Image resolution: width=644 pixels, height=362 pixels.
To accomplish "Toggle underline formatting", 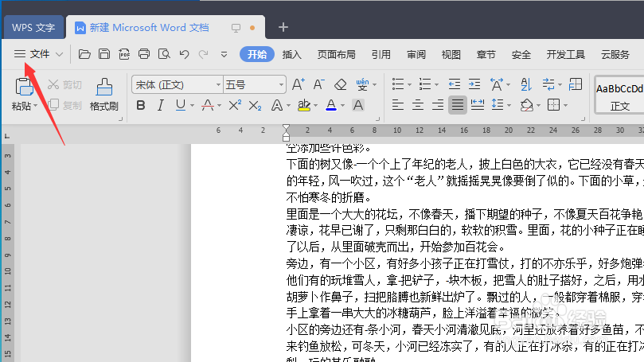I will click(180, 106).
